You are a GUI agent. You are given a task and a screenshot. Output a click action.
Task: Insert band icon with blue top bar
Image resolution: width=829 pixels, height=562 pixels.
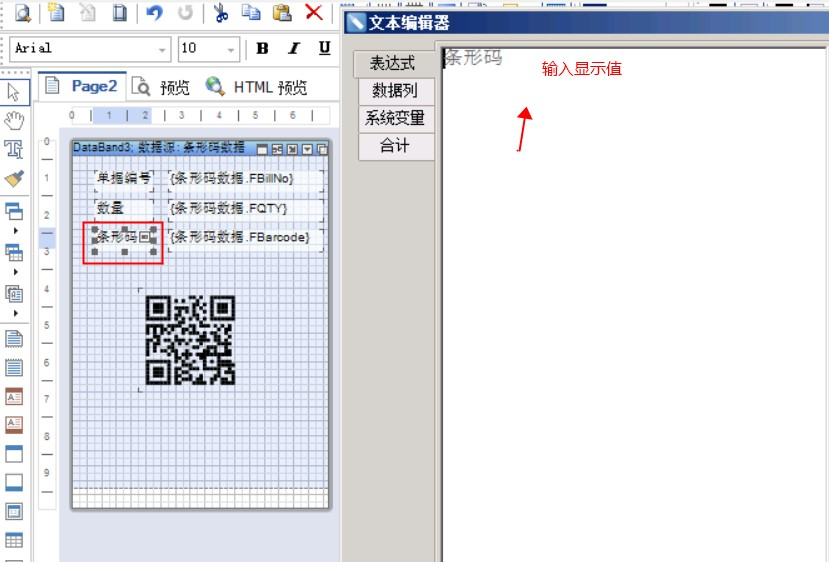[14, 454]
